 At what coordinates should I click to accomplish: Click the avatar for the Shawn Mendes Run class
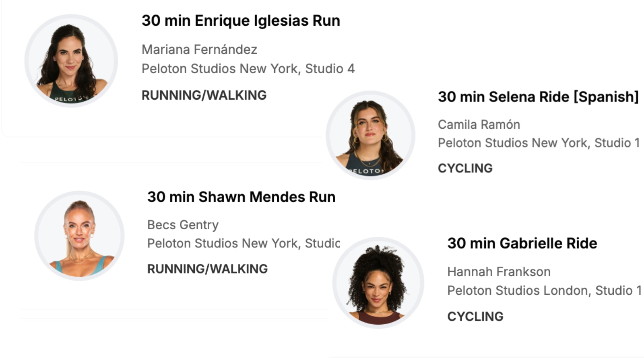pos(79,236)
